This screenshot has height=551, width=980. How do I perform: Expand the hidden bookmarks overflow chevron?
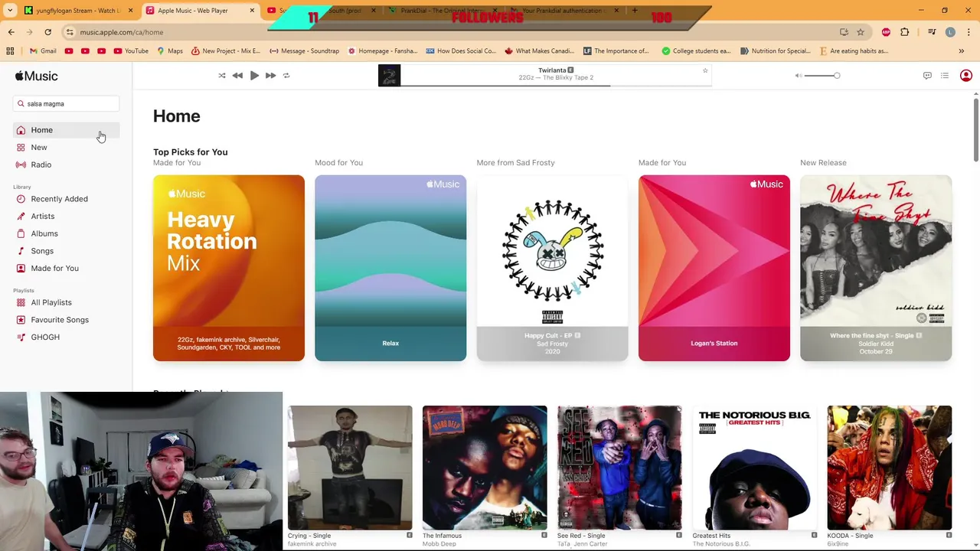pos(962,51)
